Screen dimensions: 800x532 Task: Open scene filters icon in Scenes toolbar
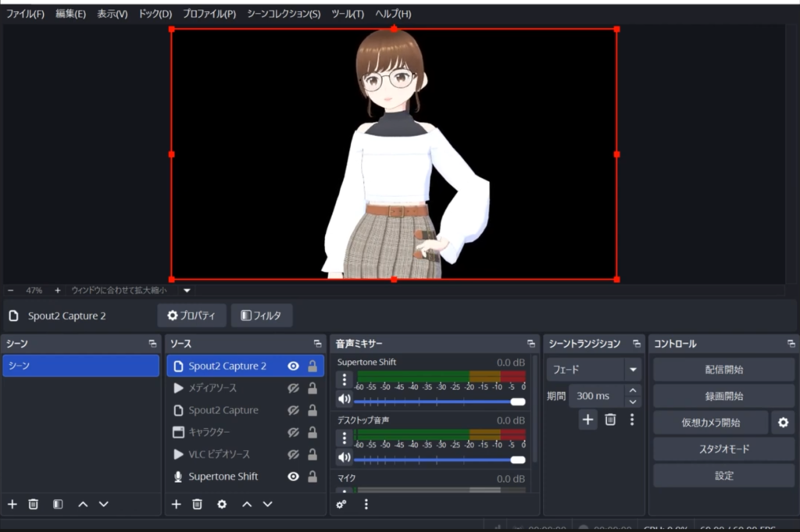58,505
